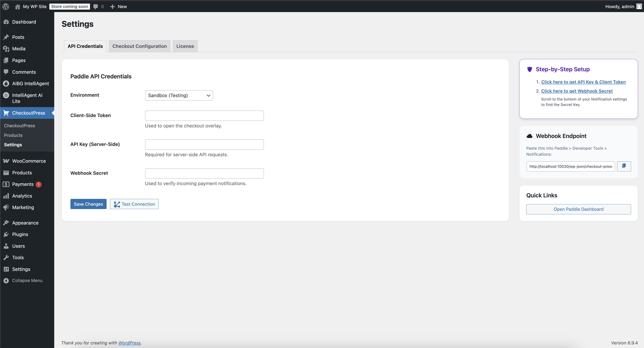Switch to the Checkout Configuration tab
The image size is (644, 348).
point(140,46)
